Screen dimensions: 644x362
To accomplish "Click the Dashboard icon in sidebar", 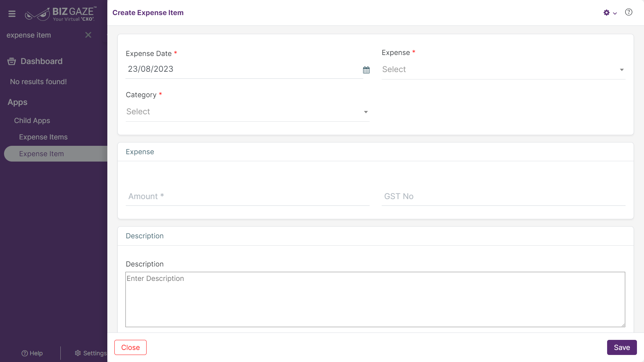I will (x=12, y=61).
